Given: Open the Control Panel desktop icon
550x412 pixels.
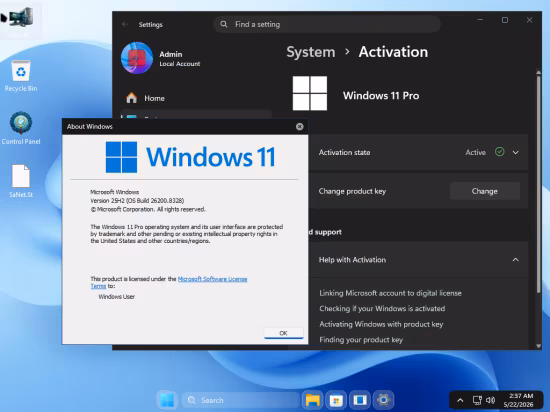Looking at the screenshot, I should (x=21, y=128).
